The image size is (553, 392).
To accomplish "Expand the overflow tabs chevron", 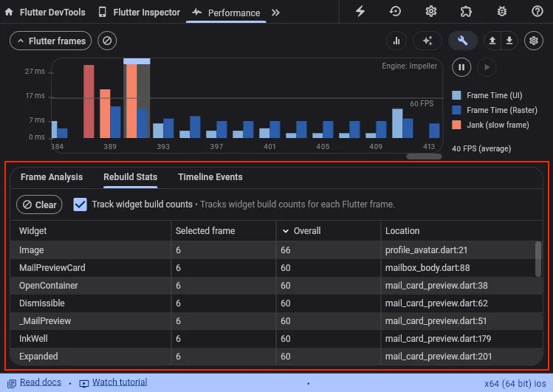I will click(x=275, y=13).
